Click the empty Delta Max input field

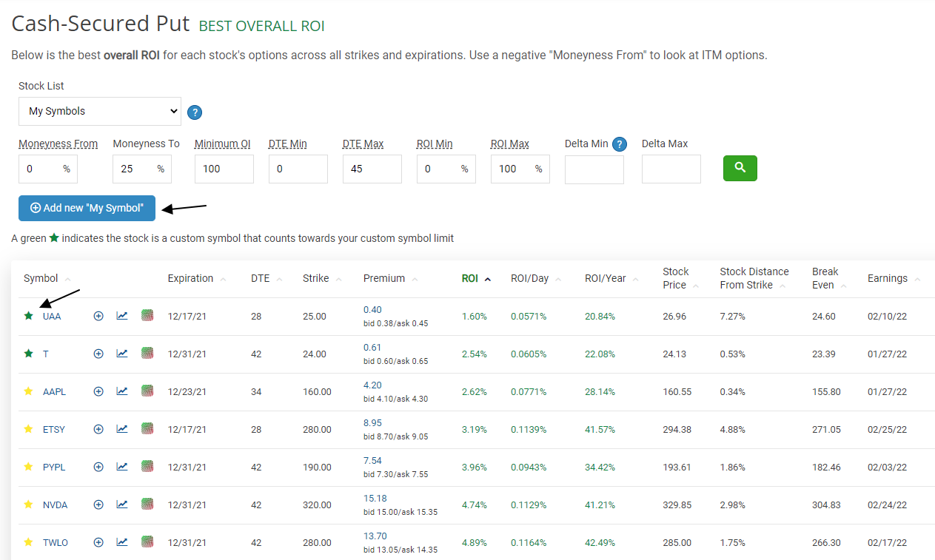coord(671,169)
